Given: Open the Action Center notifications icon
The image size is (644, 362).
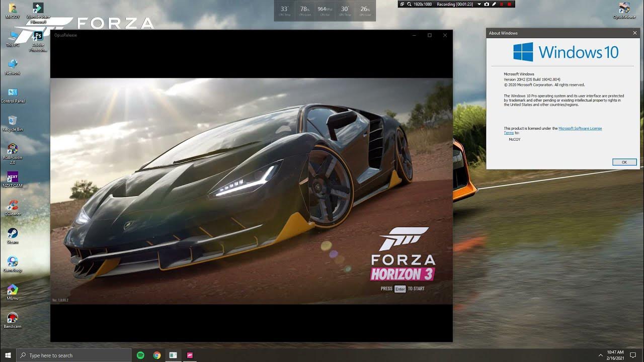Looking at the screenshot, I should coord(633,355).
